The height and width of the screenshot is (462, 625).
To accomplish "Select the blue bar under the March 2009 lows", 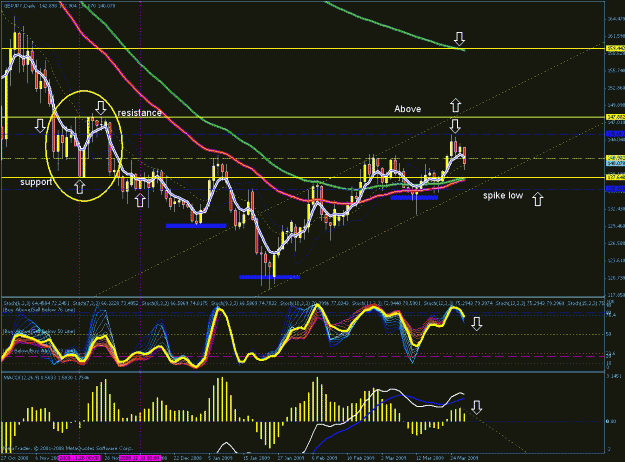I will (415, 197).
